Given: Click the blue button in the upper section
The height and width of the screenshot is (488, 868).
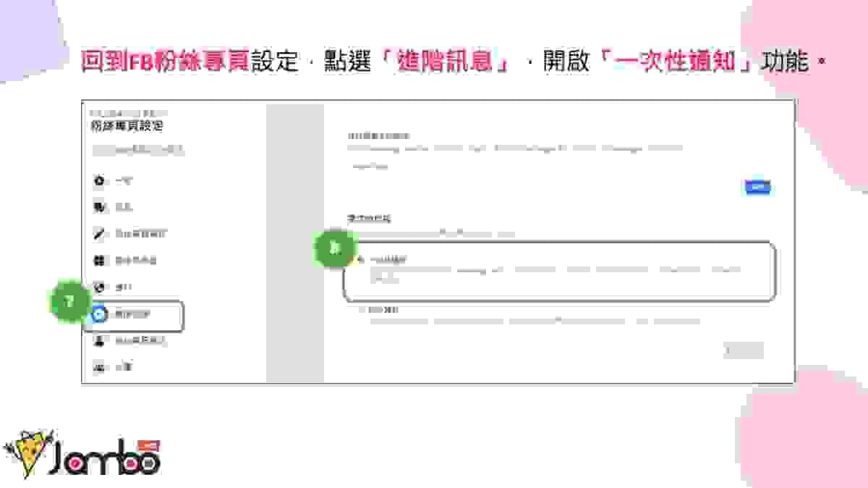Looking at the screenshot, I should 757,188.
